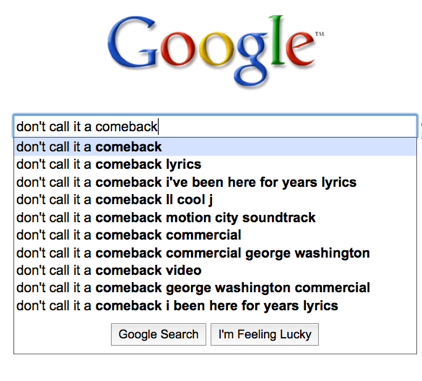Image resolution: width=422 pixels, height=381 pixels.
Task: Choose the 'comeback lyrics' suggestion
Action: [x=215, y=164]
